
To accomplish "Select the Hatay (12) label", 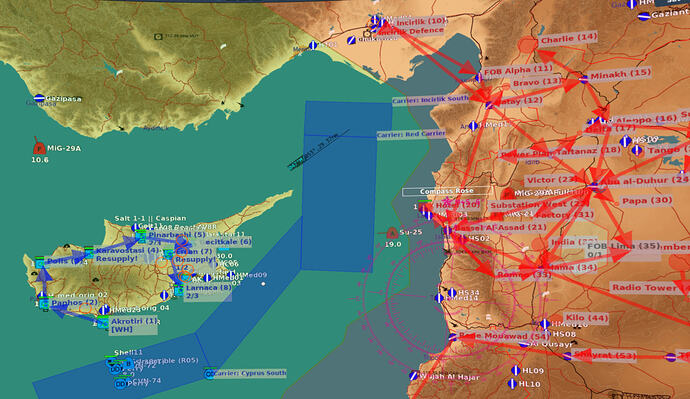I will tap(519, 101).
